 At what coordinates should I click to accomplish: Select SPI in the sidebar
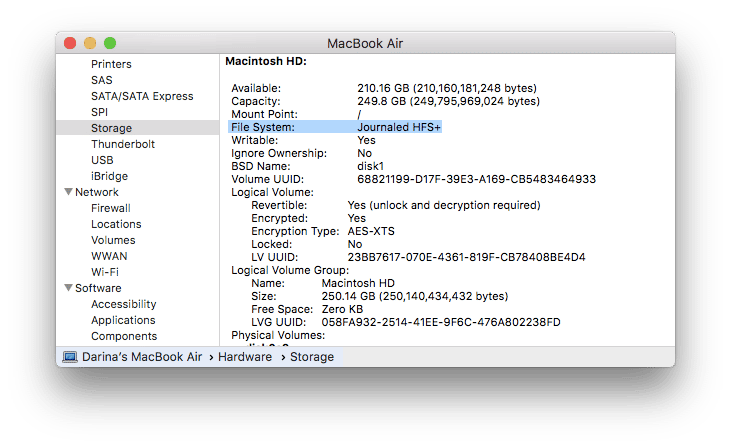coord(99,112)
